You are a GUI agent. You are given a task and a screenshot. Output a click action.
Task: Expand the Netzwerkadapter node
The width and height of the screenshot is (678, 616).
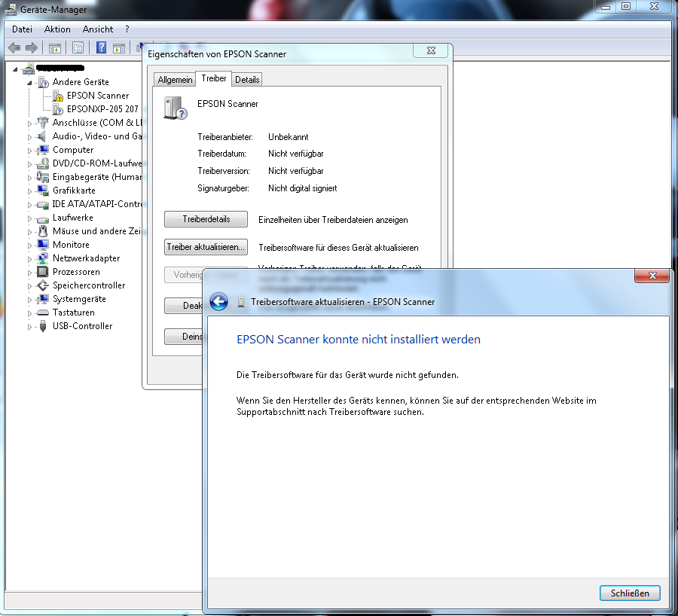(29, 259)
